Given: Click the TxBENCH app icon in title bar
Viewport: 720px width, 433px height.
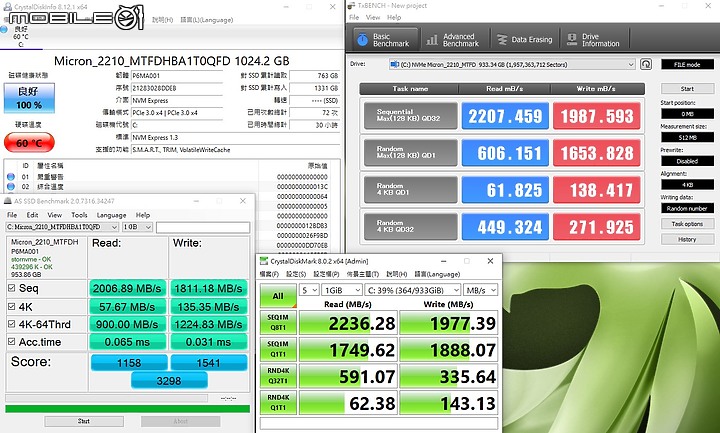Looking at the screenshot, I should (x=351, y=6).
